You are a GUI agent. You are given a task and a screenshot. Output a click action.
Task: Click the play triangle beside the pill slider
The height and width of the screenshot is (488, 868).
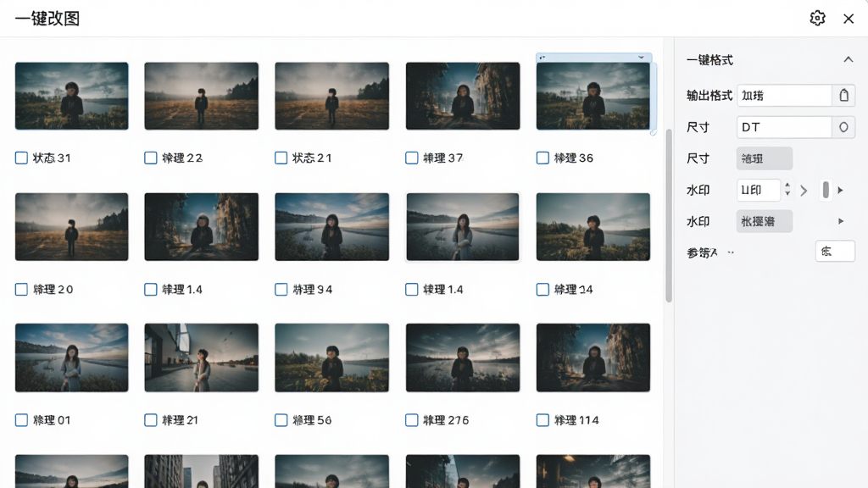(x=840, y=191)
